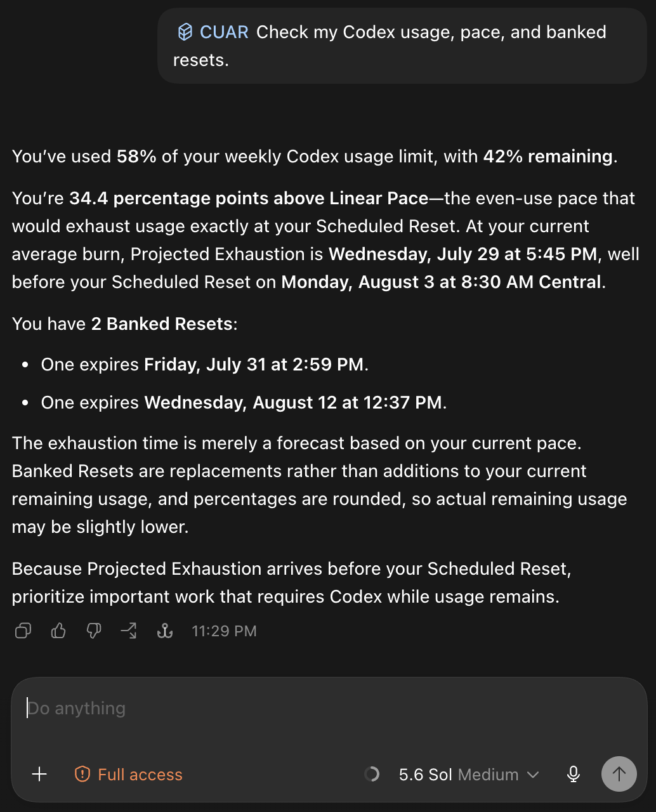Click the 11:29 PM timestamp

tap(224, 631)
